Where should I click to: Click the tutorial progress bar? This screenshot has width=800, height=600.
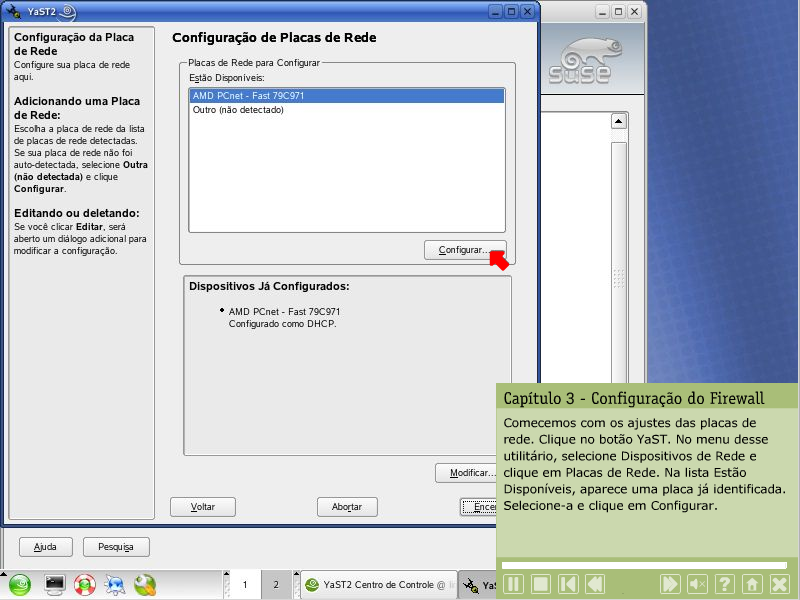[645, 565]
